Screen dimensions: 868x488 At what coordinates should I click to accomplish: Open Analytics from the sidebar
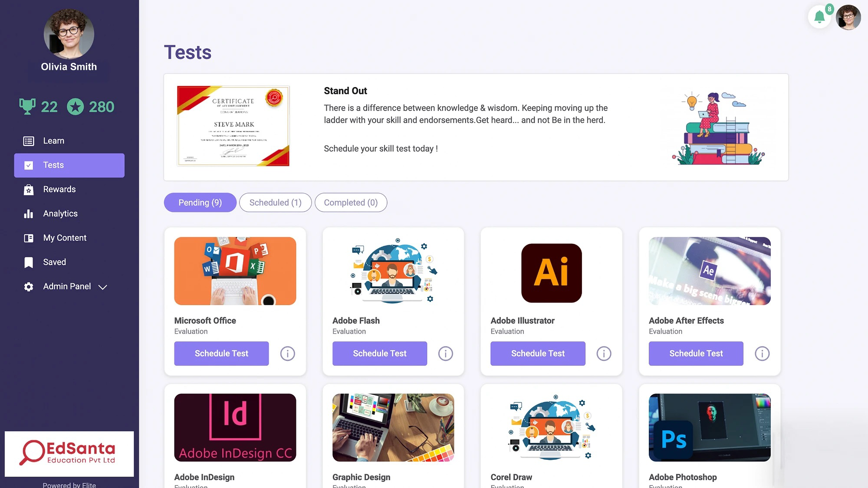click(x=28, y=213)
